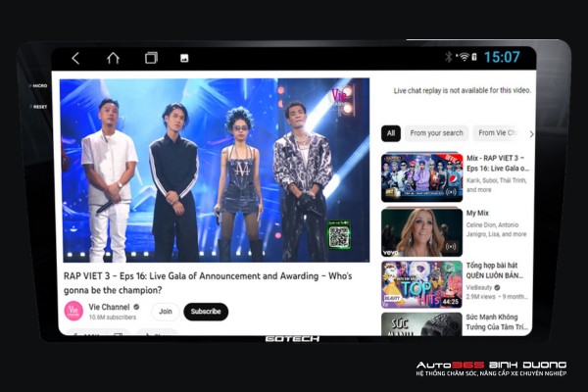This screenshot has height=392, width=588.
Task: Go to the home screen icon
Action: pyautogui.click(x=113, y=58)
